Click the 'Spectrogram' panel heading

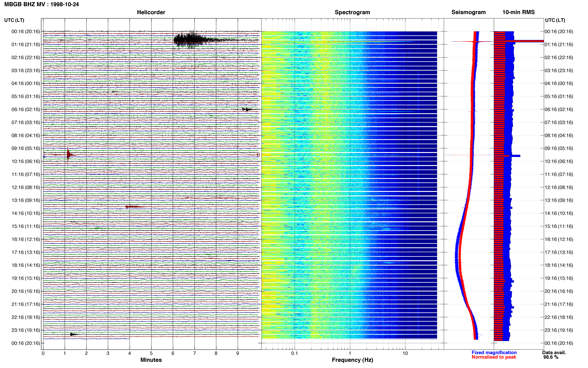(352, 12)
